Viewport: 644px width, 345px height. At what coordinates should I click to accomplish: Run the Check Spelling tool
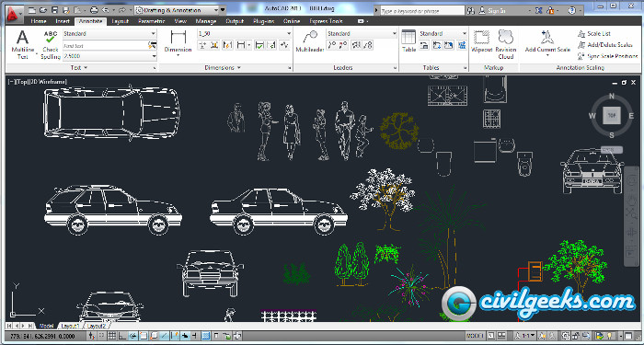pos(51,44)
